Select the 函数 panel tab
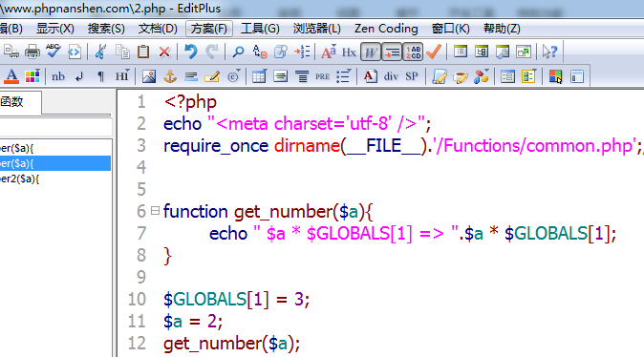Viewport: 644px width, 357px height. tap(20, 102)
